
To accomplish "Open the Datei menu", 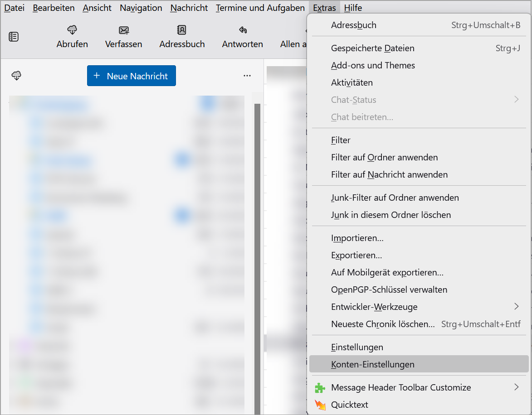I will [x=14, y=8].
